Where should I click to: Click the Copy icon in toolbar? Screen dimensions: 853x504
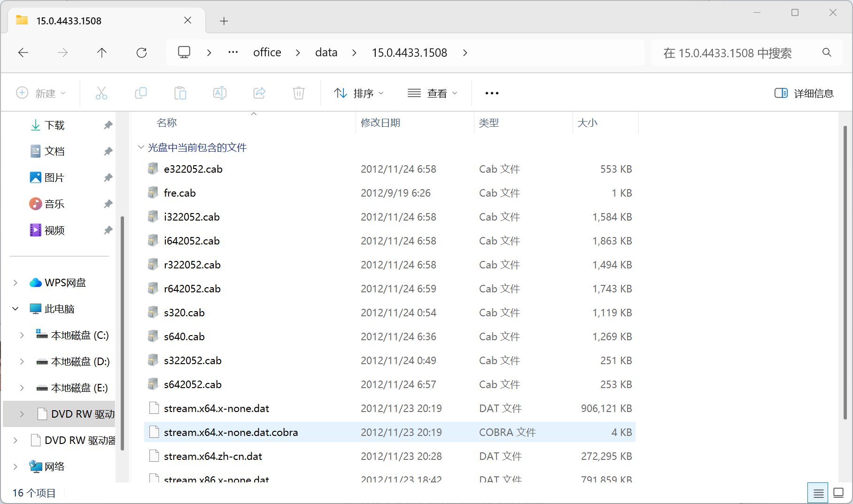140,93
